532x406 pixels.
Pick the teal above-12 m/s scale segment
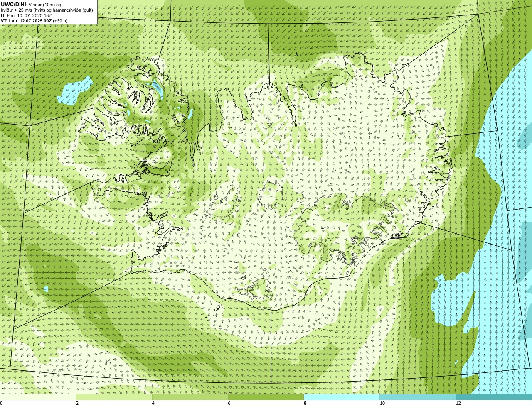(494, 397)
